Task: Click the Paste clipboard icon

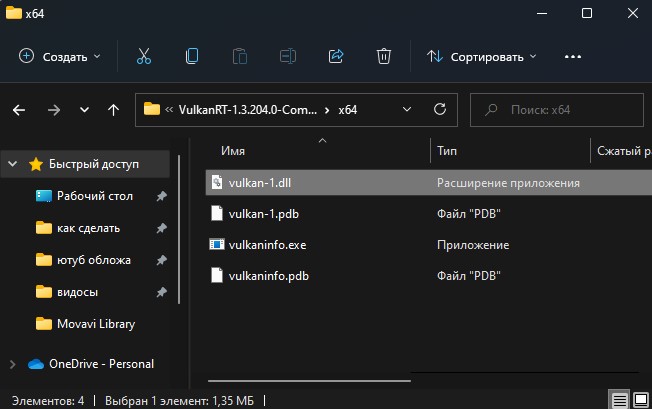Action: coord(240,56)
